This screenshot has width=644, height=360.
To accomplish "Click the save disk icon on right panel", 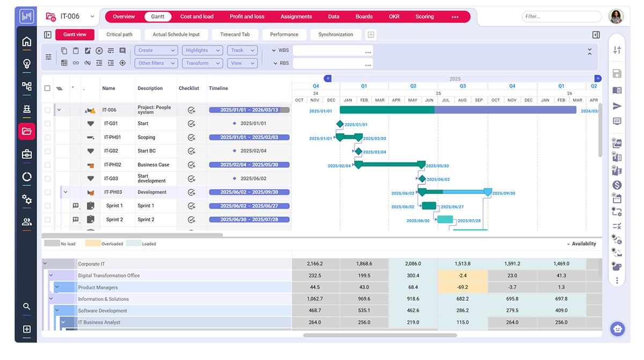I will pos(617,74).
